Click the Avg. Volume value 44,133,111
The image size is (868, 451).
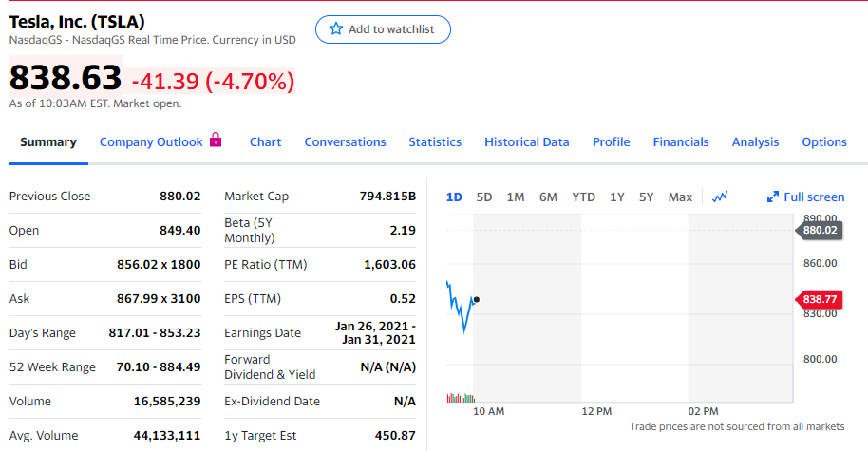(x=167, y=436)
